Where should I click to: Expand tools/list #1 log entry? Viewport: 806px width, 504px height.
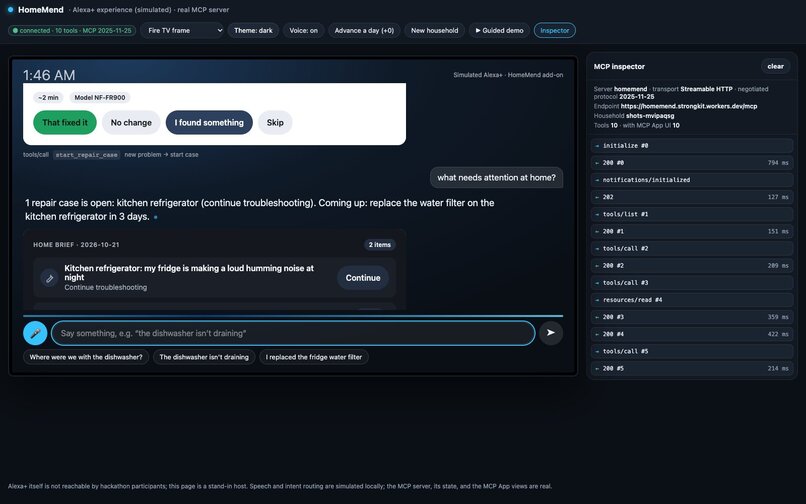pos(692,214)
